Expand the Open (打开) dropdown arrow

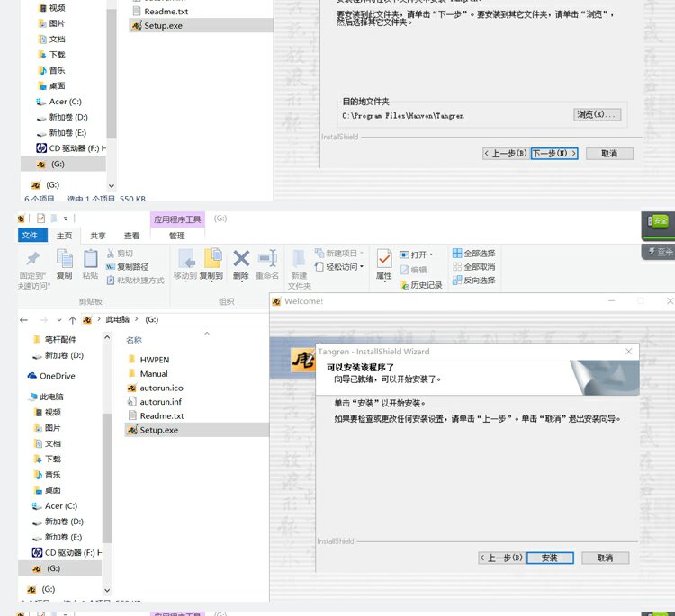(431, 254)
